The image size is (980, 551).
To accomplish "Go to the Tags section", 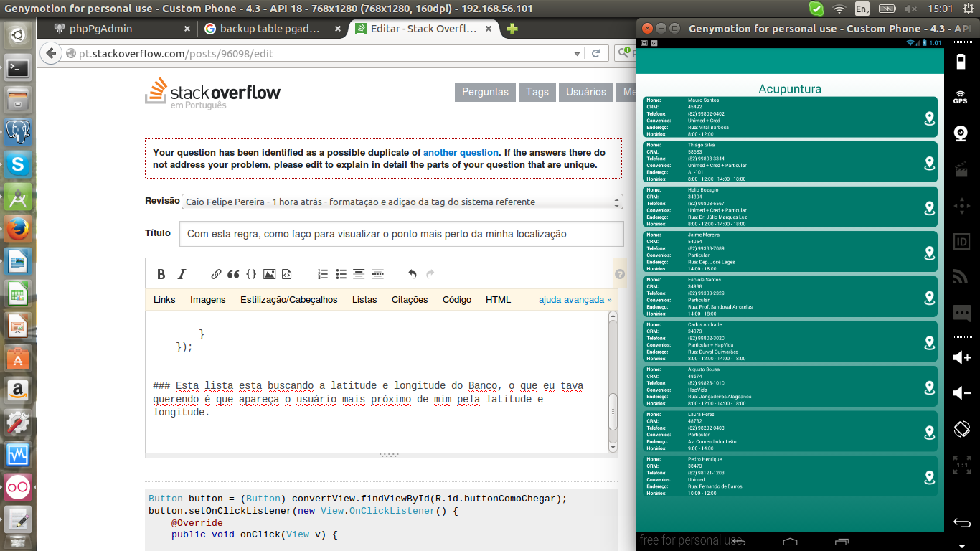I will tap(537, 92).
